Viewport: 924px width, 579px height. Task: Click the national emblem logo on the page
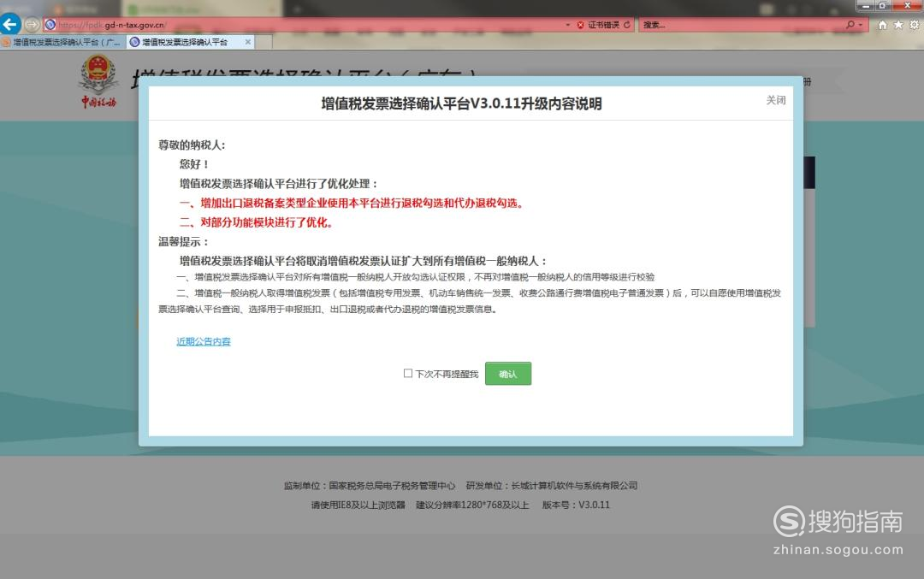coord(98,81)
